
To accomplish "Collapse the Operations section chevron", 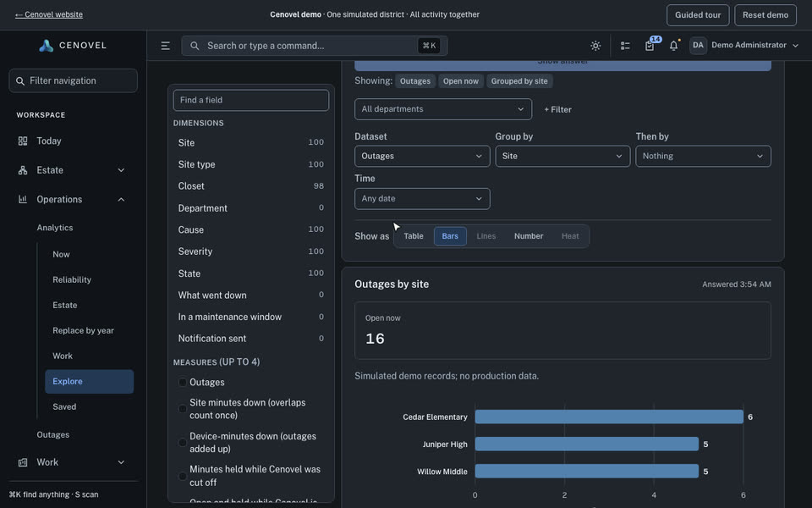I will pos(121,200).
